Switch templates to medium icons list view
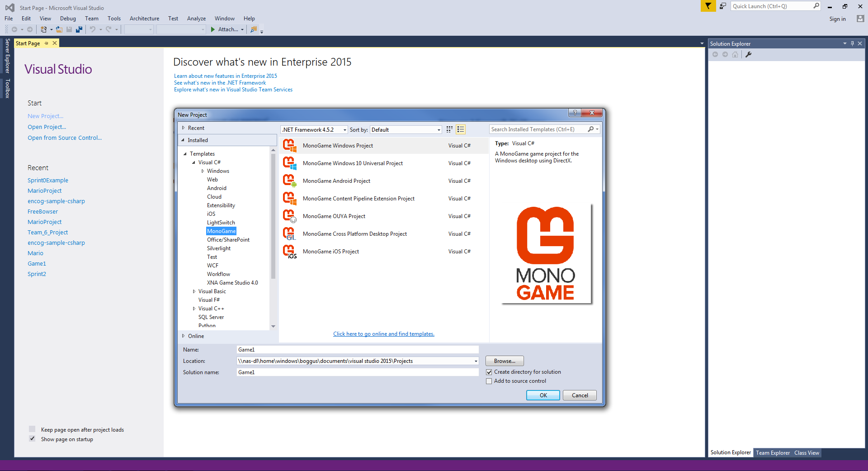This screenshot has width=868, height=471. coord(460,129)
